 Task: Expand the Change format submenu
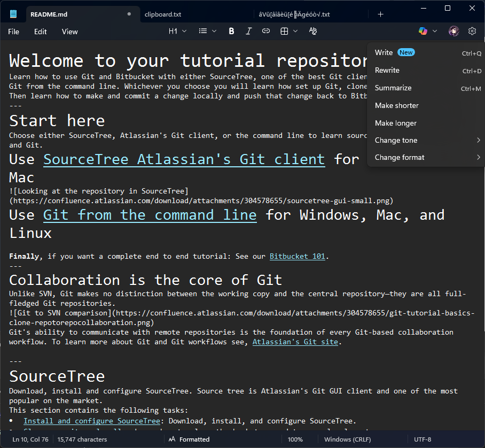[x=426, y=158]
